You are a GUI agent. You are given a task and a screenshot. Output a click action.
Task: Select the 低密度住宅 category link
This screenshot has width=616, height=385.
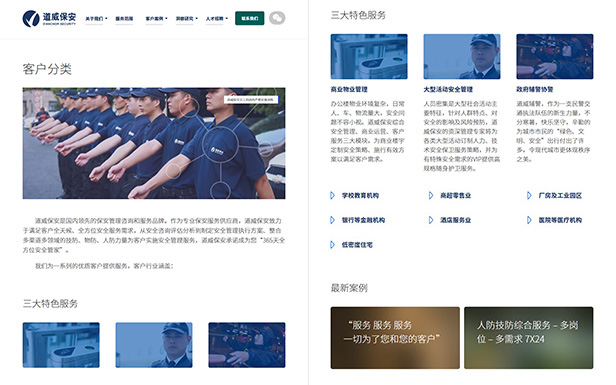click(x=357, y=245)
